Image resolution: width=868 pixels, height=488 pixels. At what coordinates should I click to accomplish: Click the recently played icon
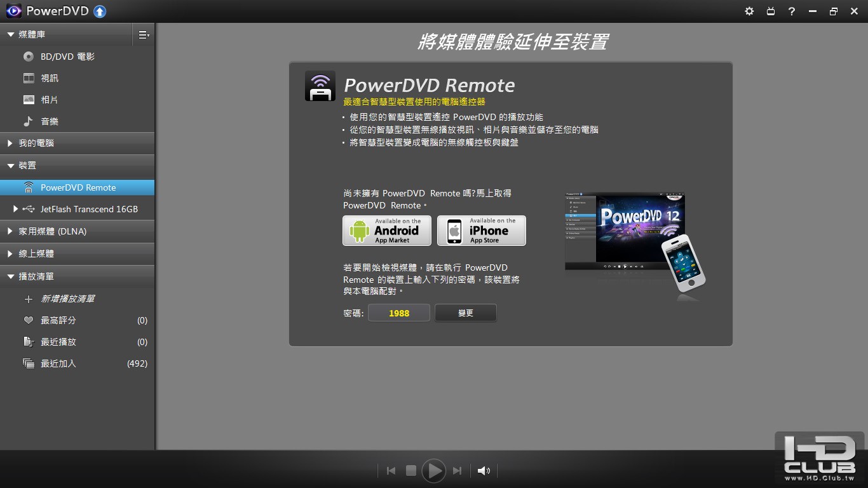click(29, 342)
